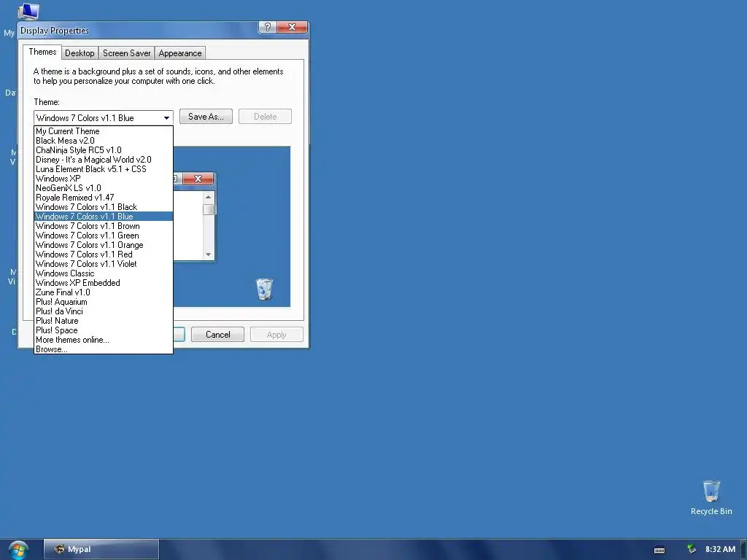This screenshot has width=747, height=560.
Task: Click the Browse... entry
Action: click(x=104, y=349)
